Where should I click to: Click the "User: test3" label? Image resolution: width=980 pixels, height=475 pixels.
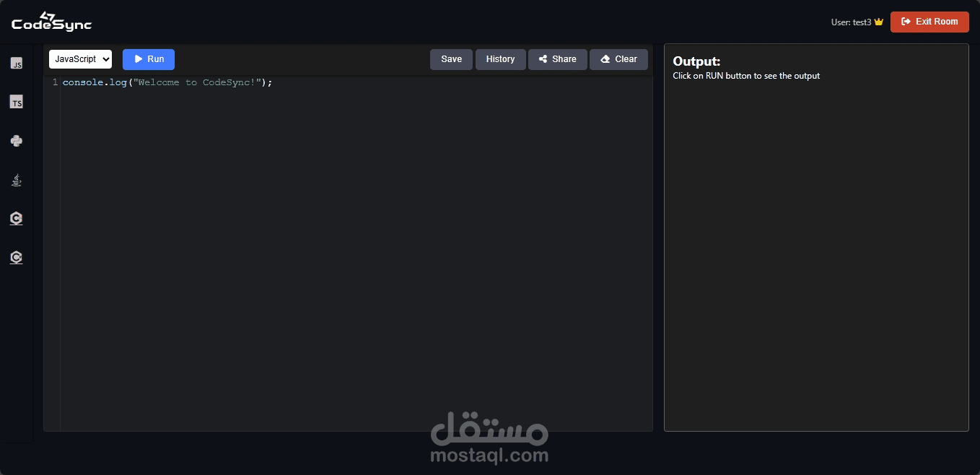point(852,22)
